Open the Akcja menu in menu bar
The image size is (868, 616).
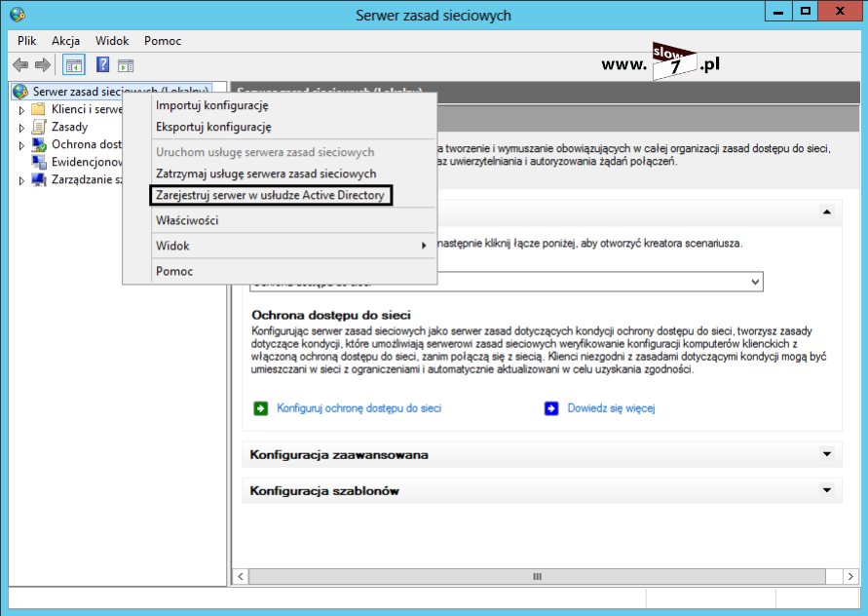tap(66, 41)
